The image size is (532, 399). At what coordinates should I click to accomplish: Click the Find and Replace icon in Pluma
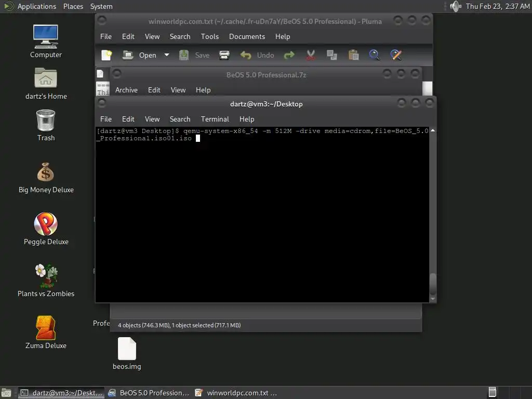(396, 55)
